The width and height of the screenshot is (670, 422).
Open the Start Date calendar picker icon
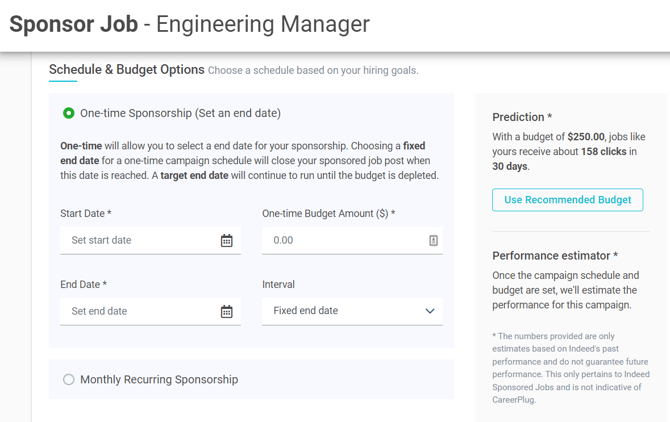pos(227,241)
